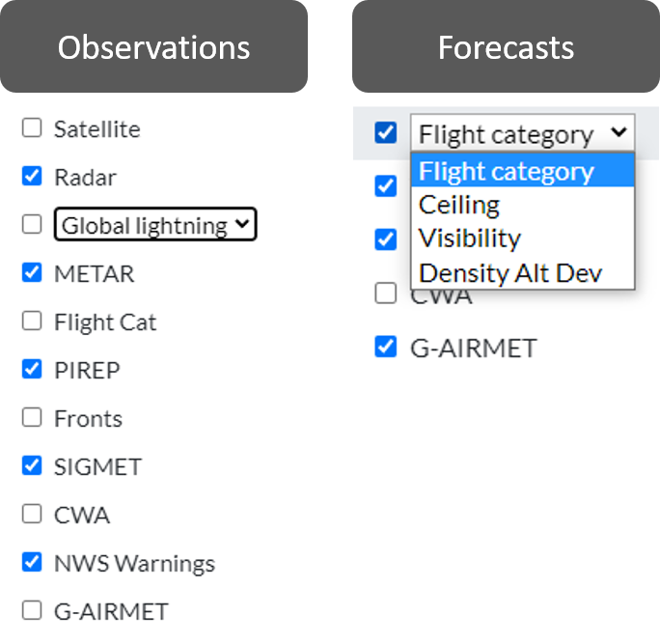Screen dimensions: 660x644
Task: Enable the Satellite checkbox
Action: tap(33, 128)
